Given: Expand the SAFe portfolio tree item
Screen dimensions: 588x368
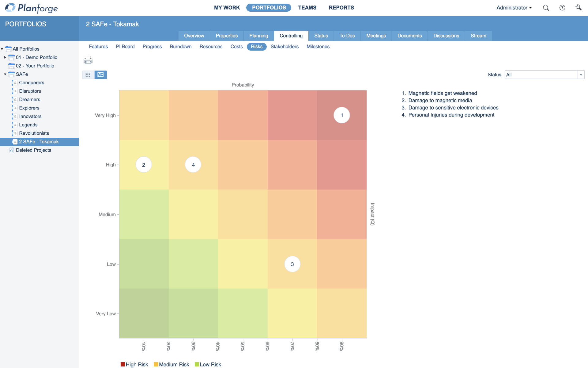Looking at the screenshot, I should coord(4,74).
